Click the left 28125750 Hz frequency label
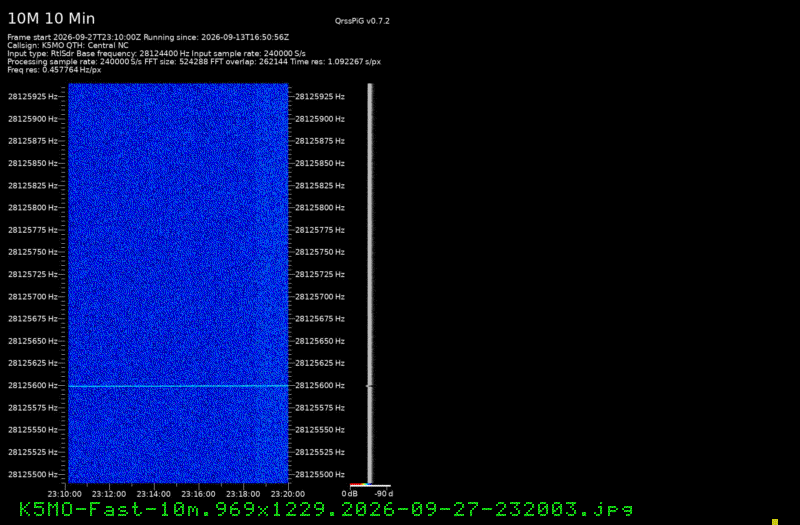This screenshot has width=800, height=525. coord(33,252)
